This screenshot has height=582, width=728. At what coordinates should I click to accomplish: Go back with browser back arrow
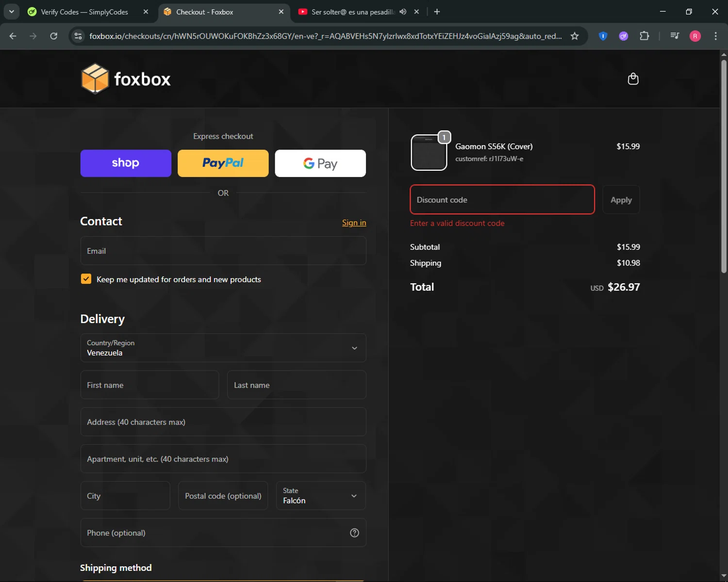coord(13,36)
